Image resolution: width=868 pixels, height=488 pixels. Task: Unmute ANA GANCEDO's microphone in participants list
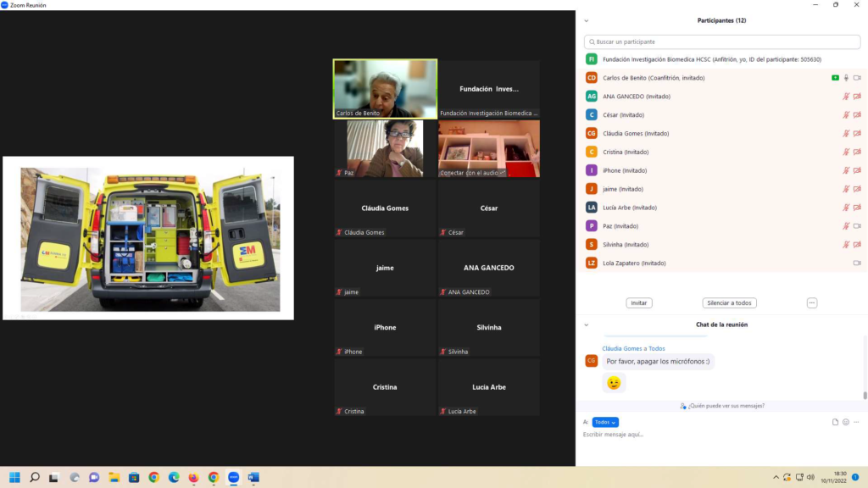846,97
